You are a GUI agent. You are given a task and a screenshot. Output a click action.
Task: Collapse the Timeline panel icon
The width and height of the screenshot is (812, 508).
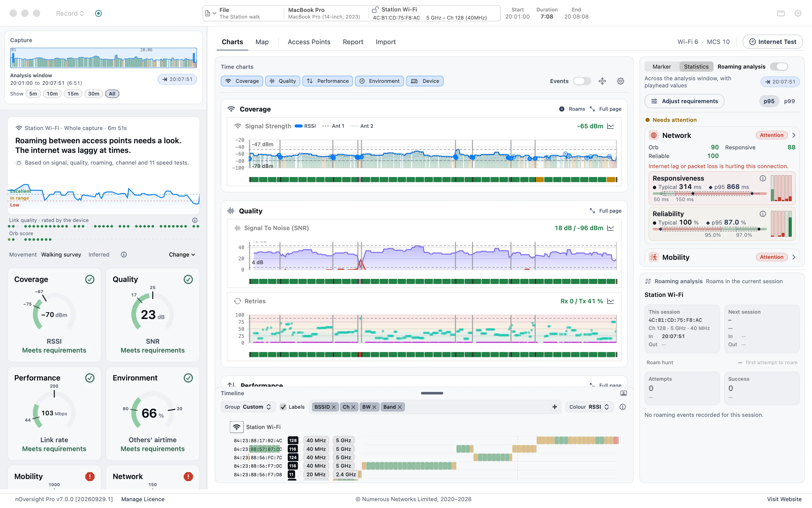[x=623, y=393]
